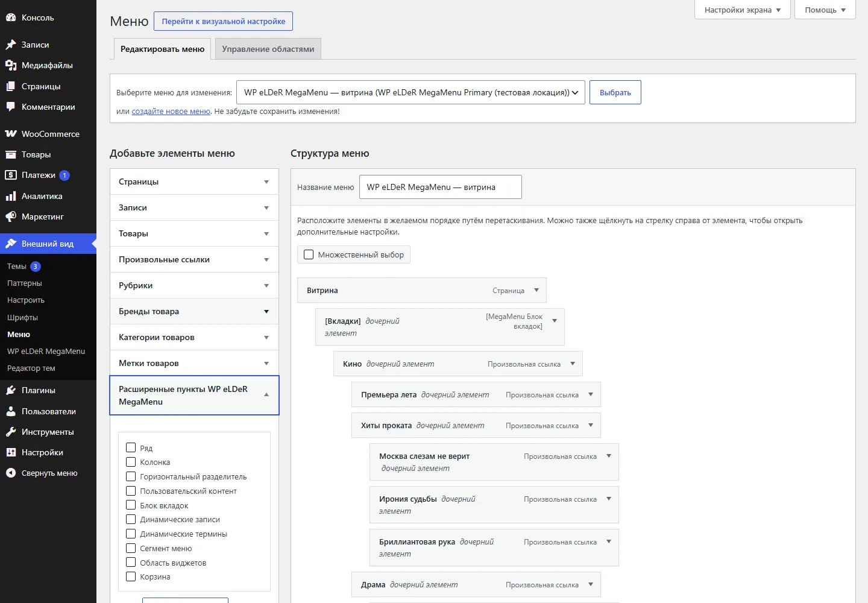Select the Редактировать меню tab
Screen dimensions: 868x603
162,49
